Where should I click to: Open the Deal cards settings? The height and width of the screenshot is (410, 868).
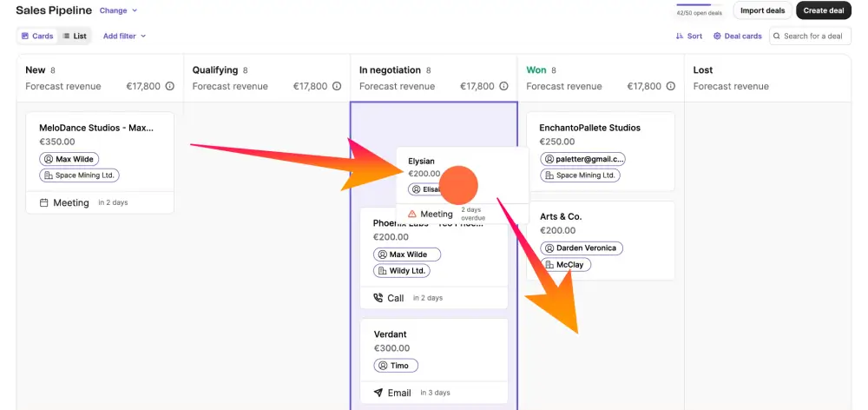tap(737, 36)
